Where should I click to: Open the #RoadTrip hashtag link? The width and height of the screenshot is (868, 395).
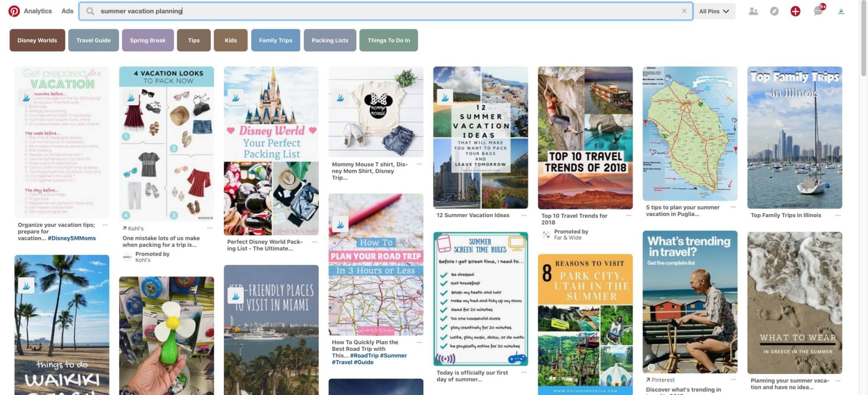(x=364, y=356)
